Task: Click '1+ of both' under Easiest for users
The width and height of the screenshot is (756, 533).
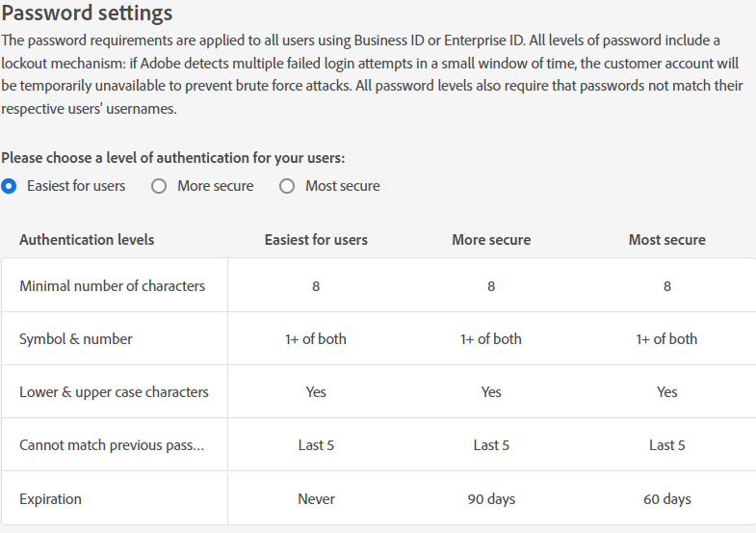Action: 316,338
